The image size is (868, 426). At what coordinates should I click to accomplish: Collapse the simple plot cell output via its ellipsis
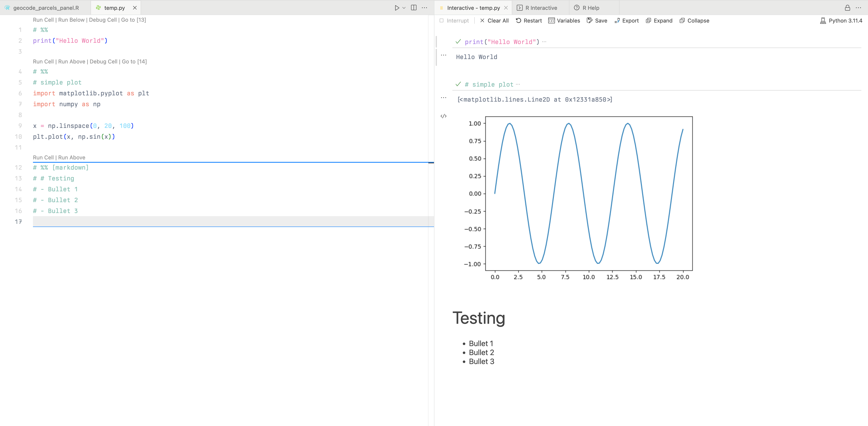[443, 98]
